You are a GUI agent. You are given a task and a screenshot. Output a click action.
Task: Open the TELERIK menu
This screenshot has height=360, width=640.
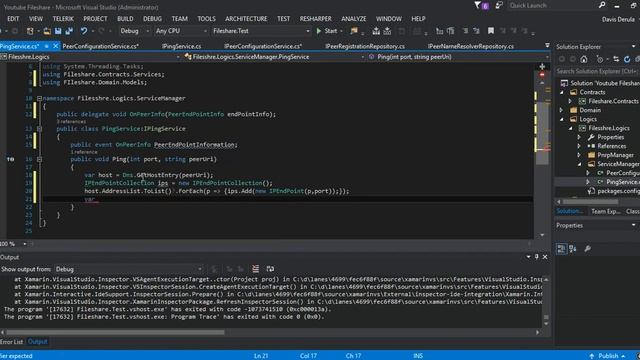pos(63,19)
